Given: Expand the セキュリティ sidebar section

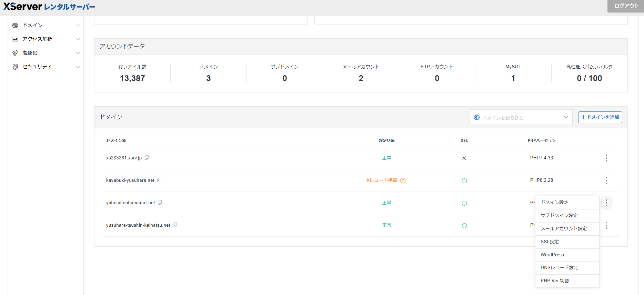Looking at the screenshot, I should (46, 67).
